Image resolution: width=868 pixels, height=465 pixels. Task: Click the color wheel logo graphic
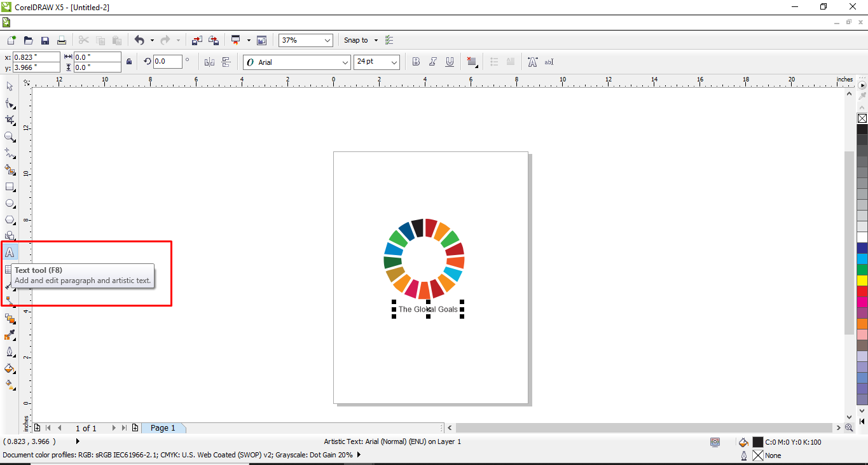[x=424, y=259]
